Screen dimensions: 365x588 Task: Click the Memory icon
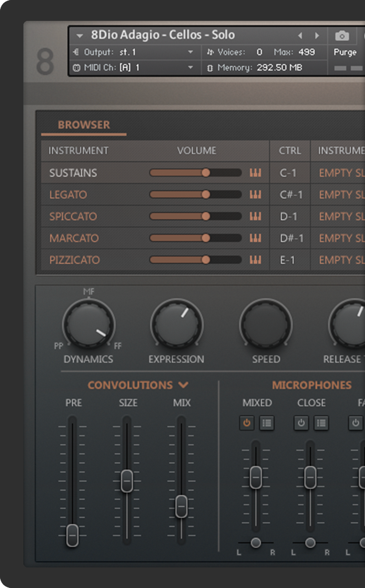pyautogui.click(x=210, y=68)
